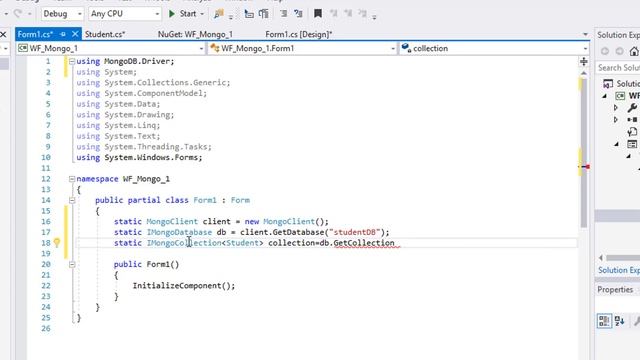Select the Properties wrench icon in Solution Explorer
Screen dimensions: 640x360
[632, 108]
